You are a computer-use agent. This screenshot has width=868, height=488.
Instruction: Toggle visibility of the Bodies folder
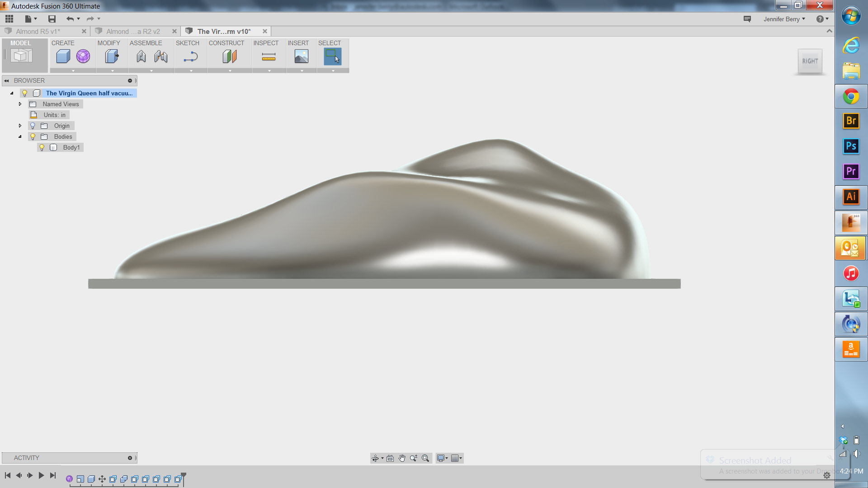(x=33, y=136)
